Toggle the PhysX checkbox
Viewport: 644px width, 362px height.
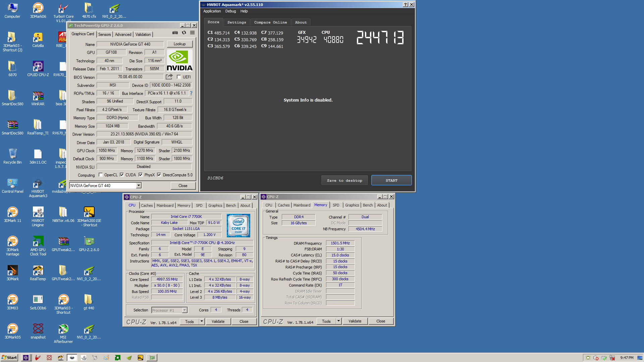point(141,175)
